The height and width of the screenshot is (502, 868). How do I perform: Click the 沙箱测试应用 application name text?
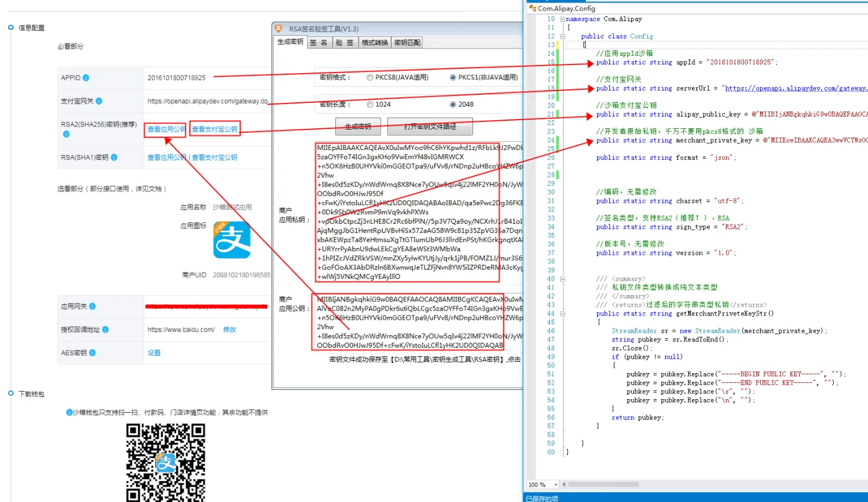[x=232, y=207]
